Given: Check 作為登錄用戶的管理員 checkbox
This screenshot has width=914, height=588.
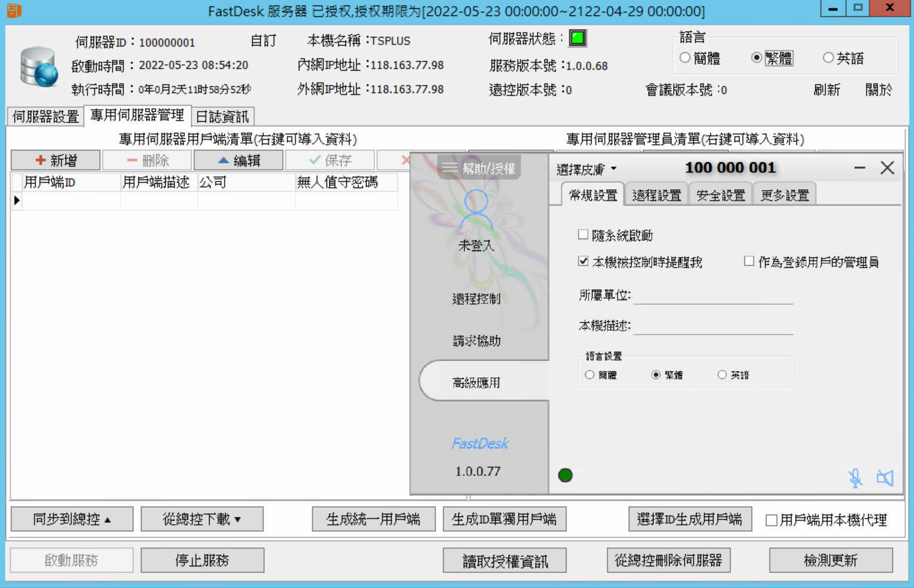Looking at the screenshot, I should pos(748,261).
